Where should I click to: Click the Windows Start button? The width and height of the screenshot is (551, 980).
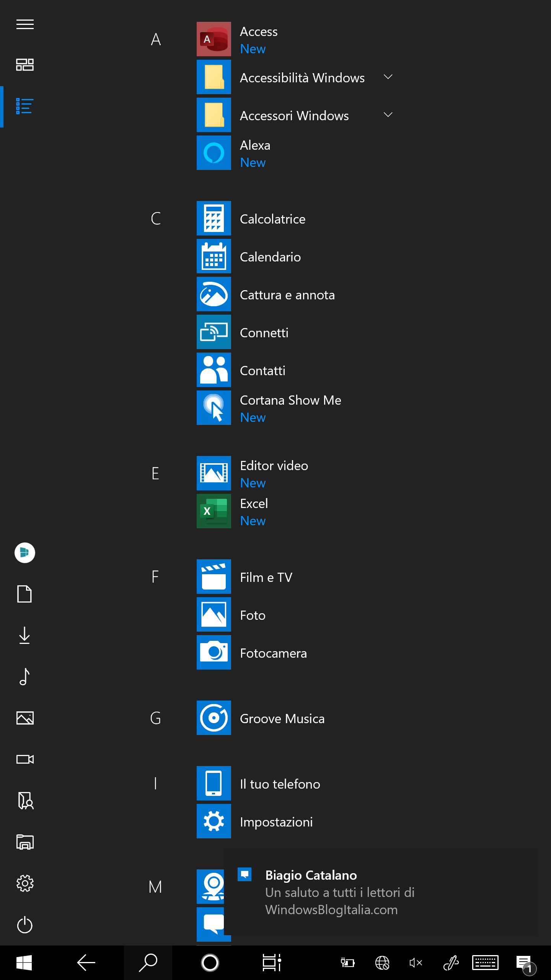tap(24, 962)
